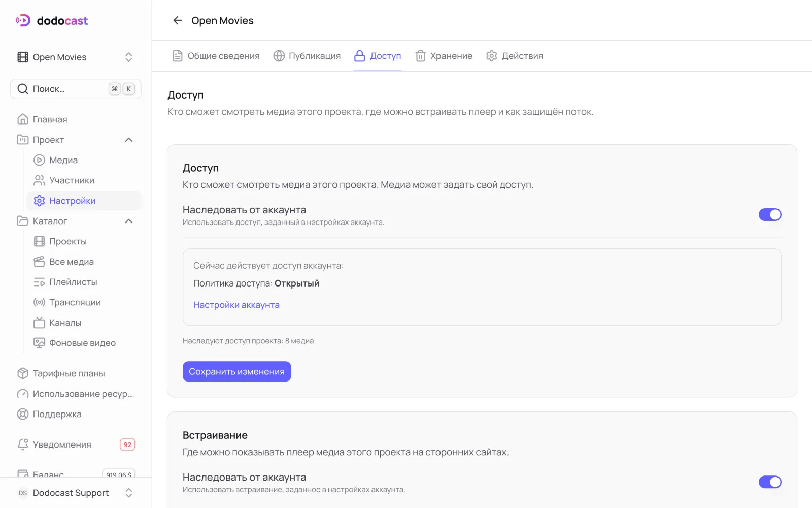Open the Настройки аккаунта link

click(236, 305)
